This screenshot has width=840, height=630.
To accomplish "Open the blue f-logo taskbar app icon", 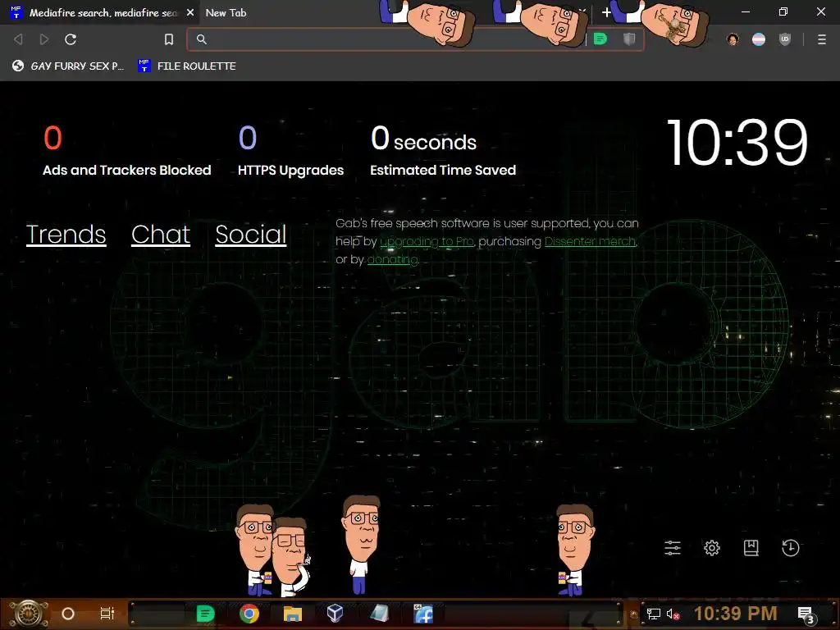I will (423, 614).
